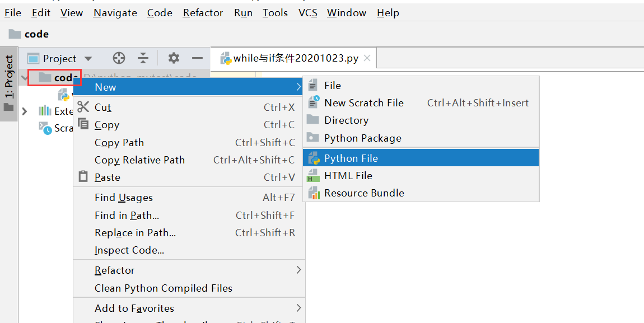This screenshot has height=323, width=644.
Task: Click the locate/scroll-from-source target icon
Action: tap(119, 58)
